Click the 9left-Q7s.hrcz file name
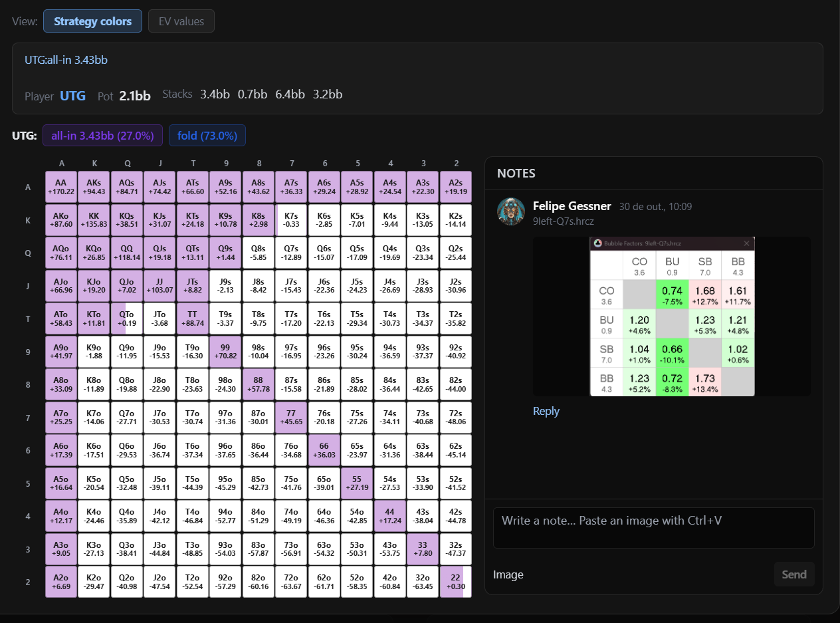This screenshot has height=623, width=840. click(564, 222)
